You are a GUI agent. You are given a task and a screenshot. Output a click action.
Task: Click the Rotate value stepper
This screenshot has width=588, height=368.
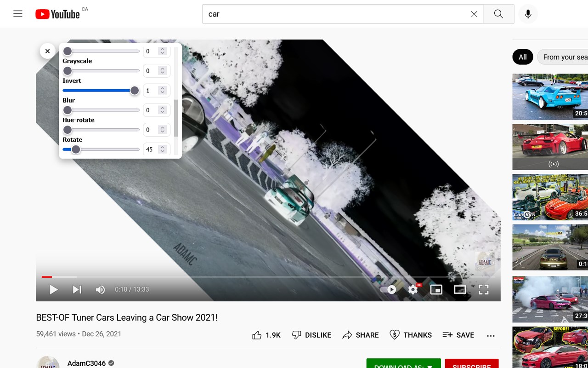(x=162, y=149)
